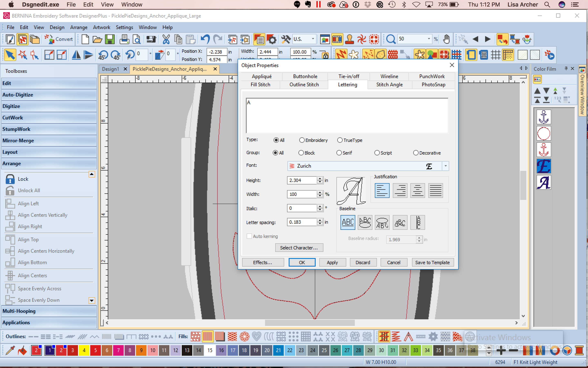The width and height of the screenshot is (588, 368).
Task: Click the Save design toolbar icon
Action: click(110, 39)
